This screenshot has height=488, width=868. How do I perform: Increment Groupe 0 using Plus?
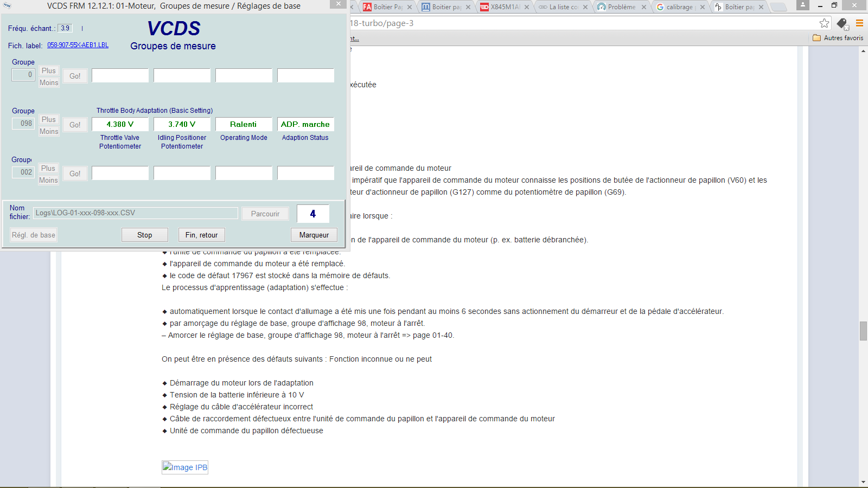click(48, 70)
